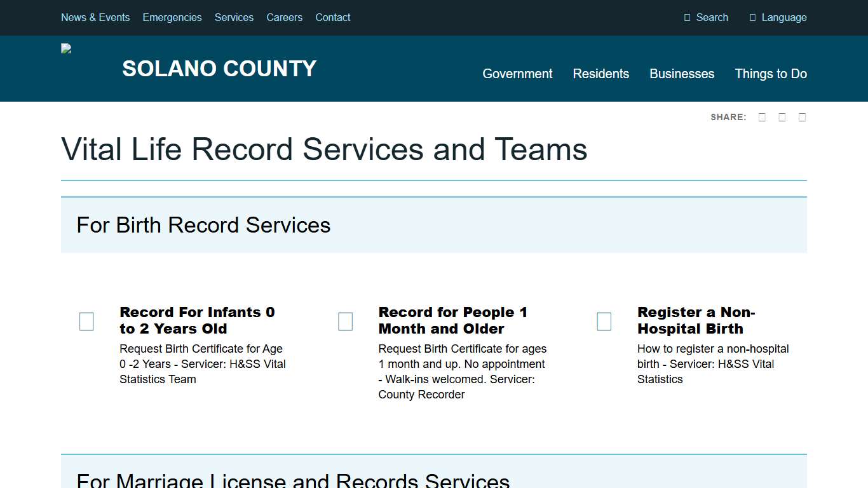
Task: Select Services from the top menu
Action: click(x=234, y=17)
